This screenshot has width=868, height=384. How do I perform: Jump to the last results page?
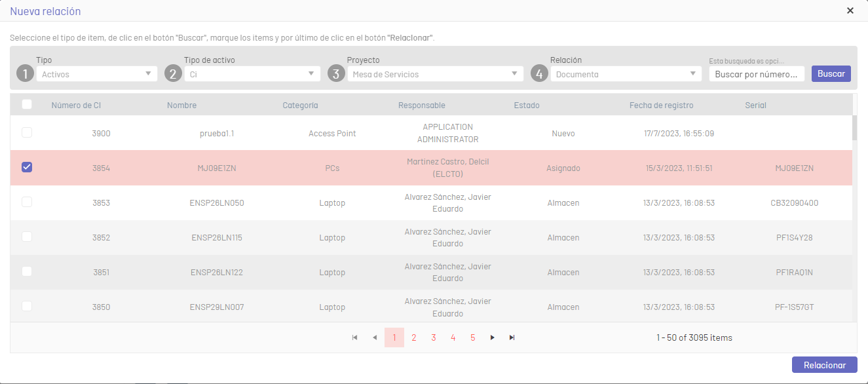(x=512, y=337)
